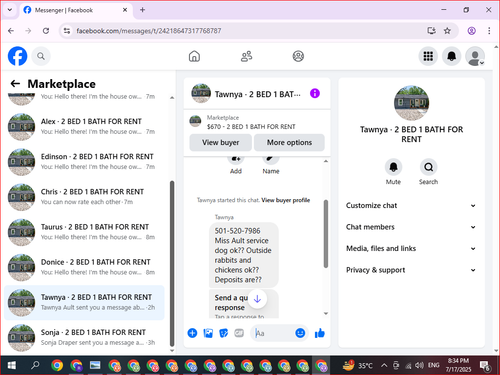The width and height of the screenshot is (500, 375).
Task: Open the taskbar notification center icon
Action: pyautogui.click(x=485, y=366)
